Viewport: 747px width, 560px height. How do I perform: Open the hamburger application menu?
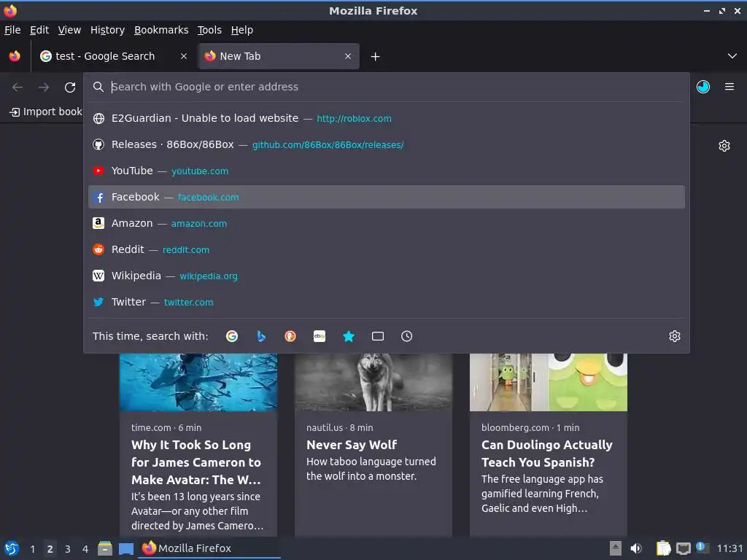pos(729,87)
